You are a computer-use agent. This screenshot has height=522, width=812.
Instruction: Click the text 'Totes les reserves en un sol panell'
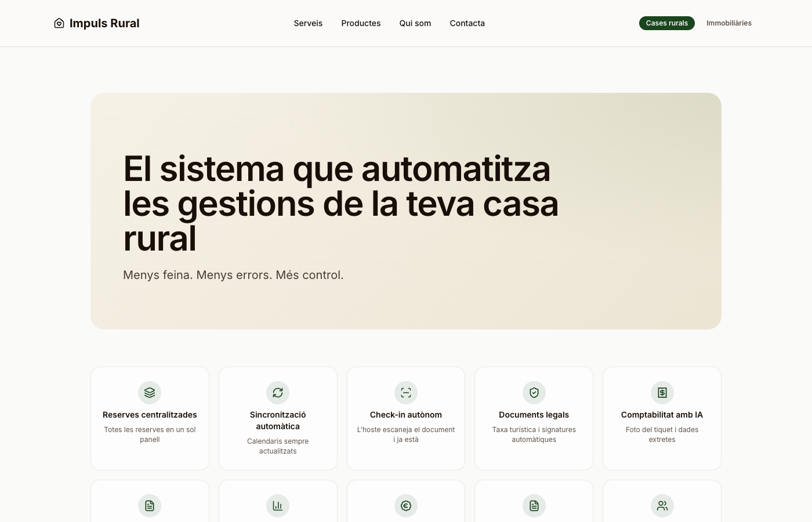tap(150, 434)
